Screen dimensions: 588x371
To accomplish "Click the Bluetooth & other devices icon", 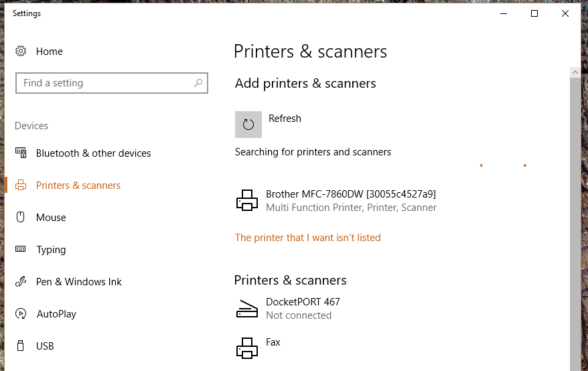I will [21, 153].
